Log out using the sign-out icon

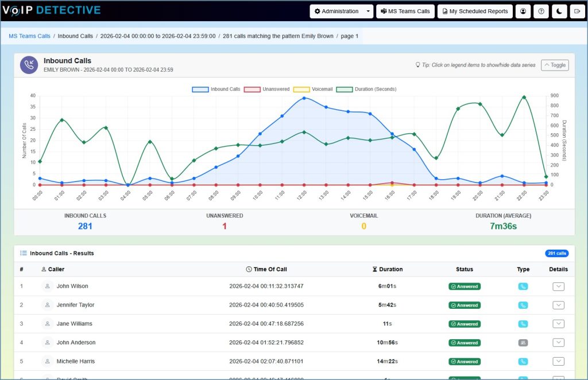577,11
